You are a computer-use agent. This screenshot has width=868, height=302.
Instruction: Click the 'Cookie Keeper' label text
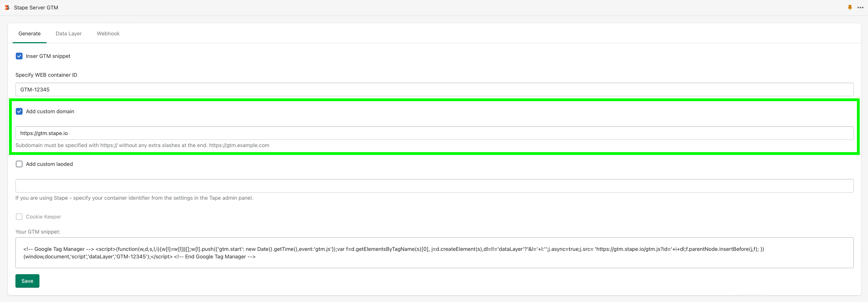tap(43, 217)
